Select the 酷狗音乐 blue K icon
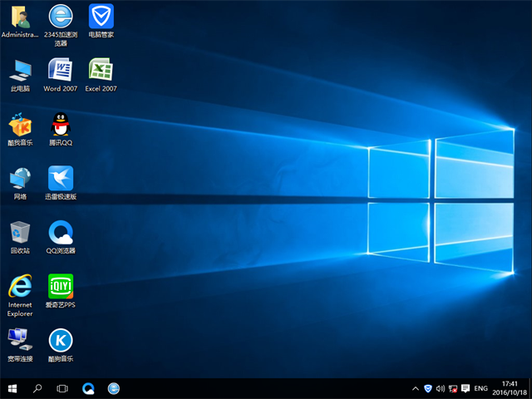 point(60,340)
